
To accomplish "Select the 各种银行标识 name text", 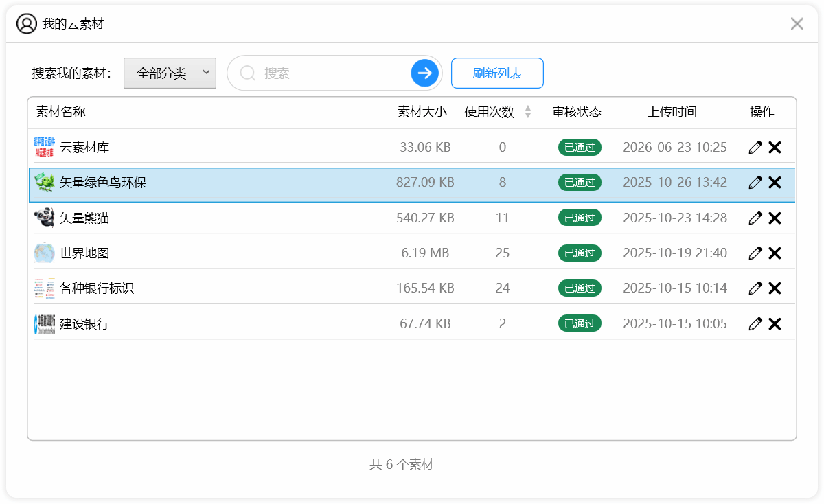I will point(97,288).
